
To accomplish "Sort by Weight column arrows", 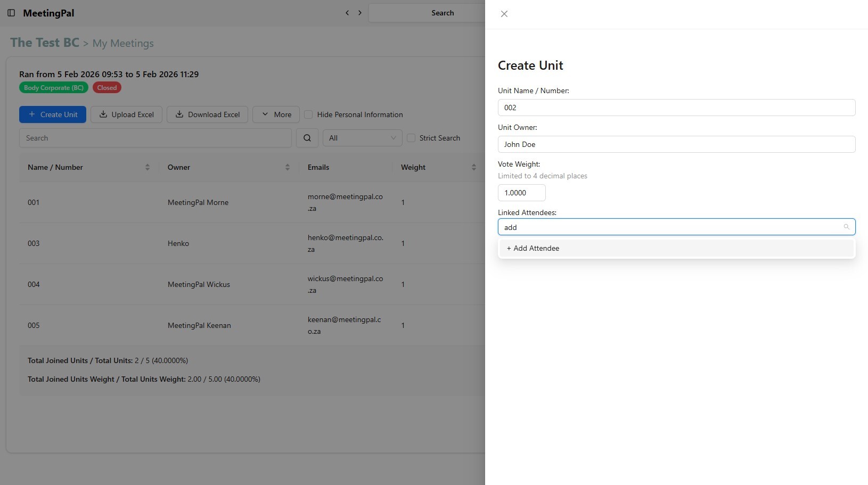I will (473, 167).
